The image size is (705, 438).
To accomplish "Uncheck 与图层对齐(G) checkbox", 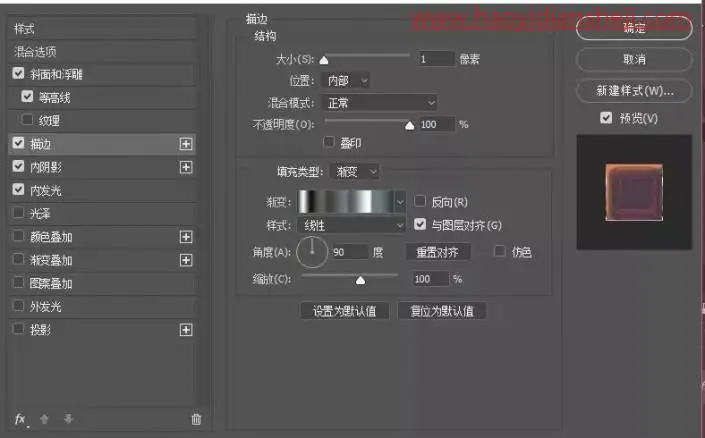I will click(x=420, y=224).
